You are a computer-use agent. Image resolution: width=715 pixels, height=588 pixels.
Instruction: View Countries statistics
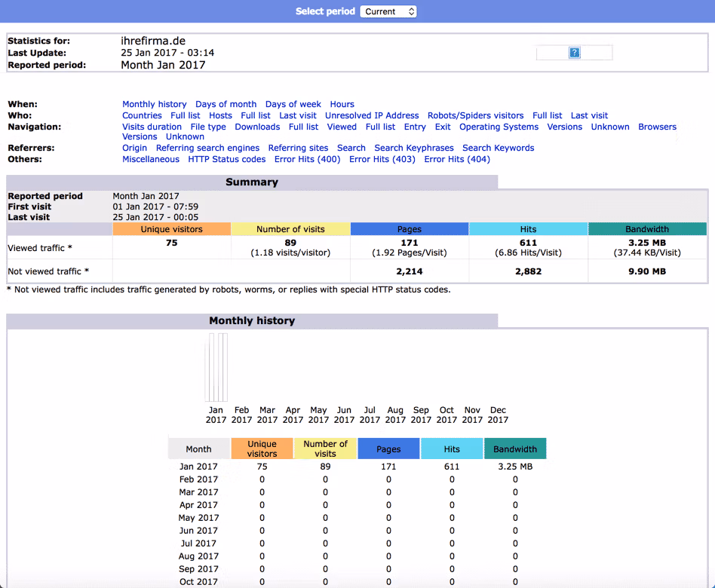coord(142,115)
